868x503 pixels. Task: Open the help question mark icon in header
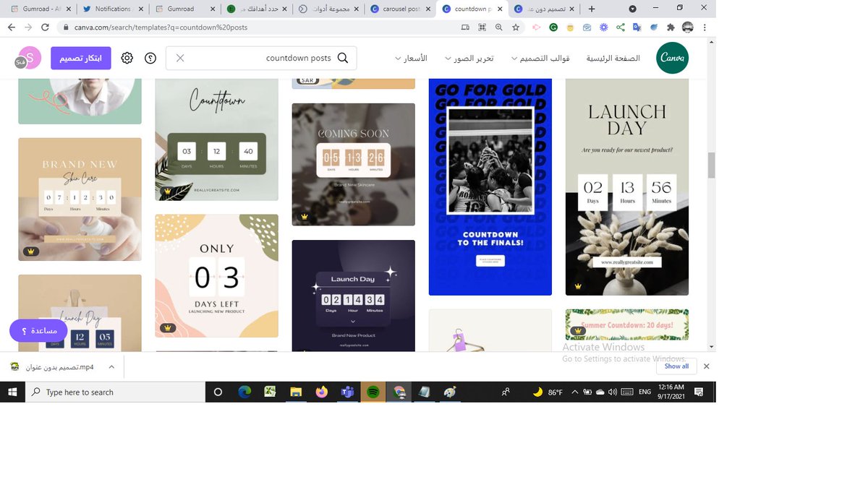[150, 58]
